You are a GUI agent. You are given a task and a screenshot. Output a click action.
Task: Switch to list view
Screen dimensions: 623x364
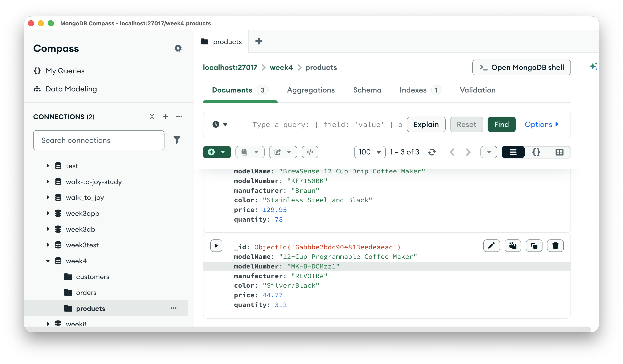(x=513, y=152)
